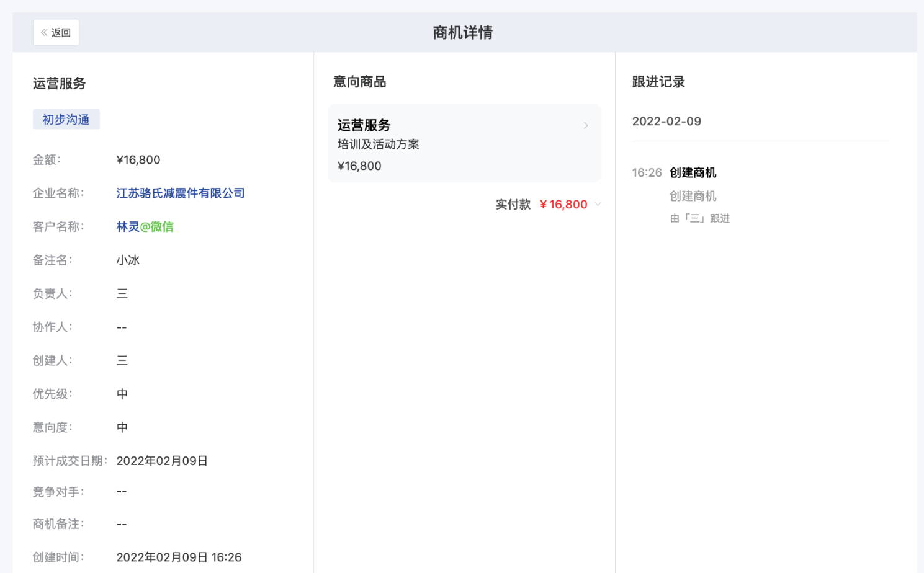Click the ¥16,800 price in product card
Screen dimensions: 924x573
359,166
